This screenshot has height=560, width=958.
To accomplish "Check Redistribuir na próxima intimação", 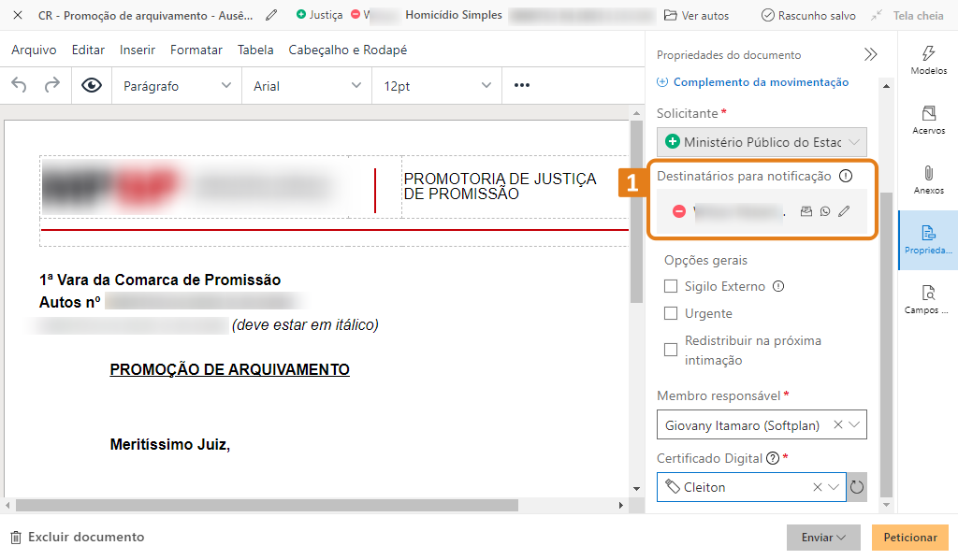I will (x=670, y=349).
